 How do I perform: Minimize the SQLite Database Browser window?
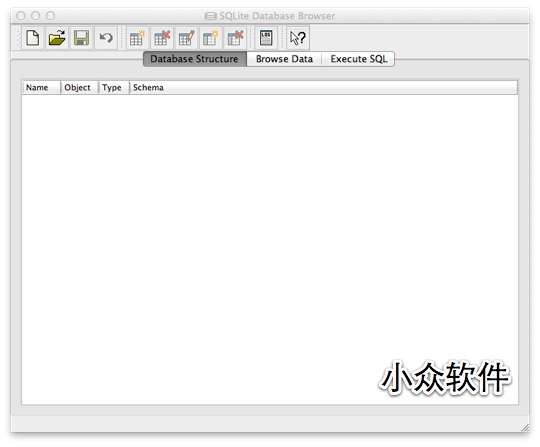(35, 15)
